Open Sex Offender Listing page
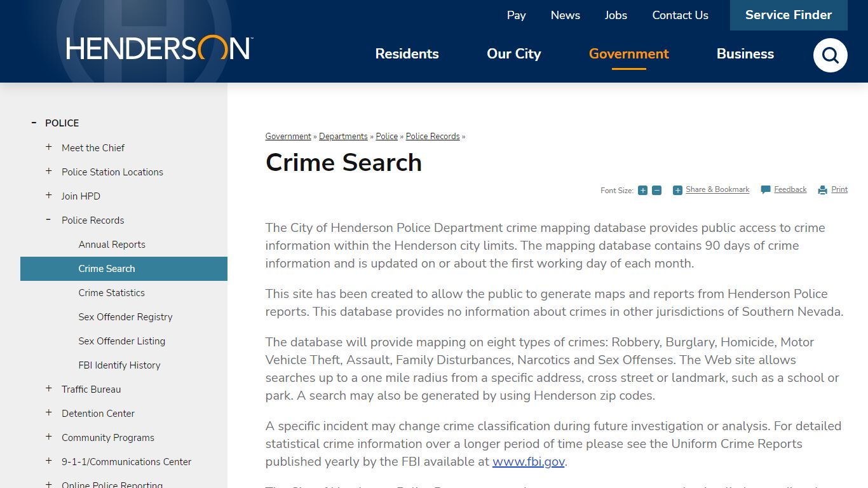This screenshot has height=488, width=868. (121, 341)
